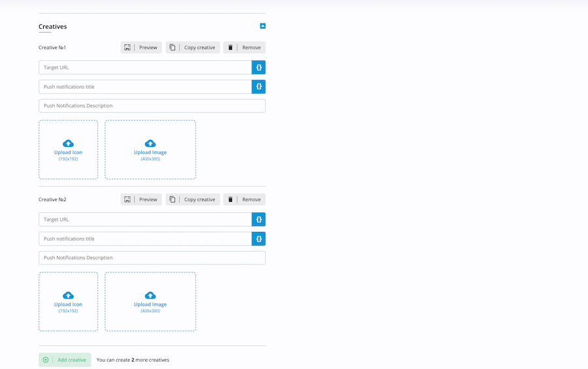This screenshot has width=588, height=369.
Task: Focus Push Notifications Description in Creative №1
Action: click(152, 106)
